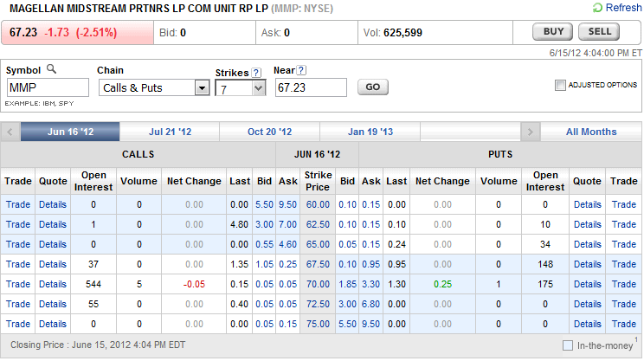Viewport: 644px width, 361px height.
Task: Go to previous expiration dates arrow
Action: (x=10, y=132)
